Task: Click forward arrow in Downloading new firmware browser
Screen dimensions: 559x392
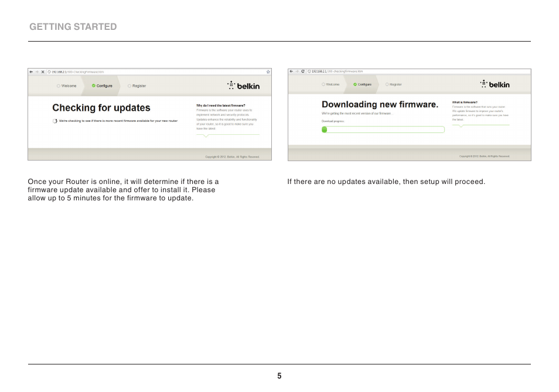Action: [x=297, y=71]
